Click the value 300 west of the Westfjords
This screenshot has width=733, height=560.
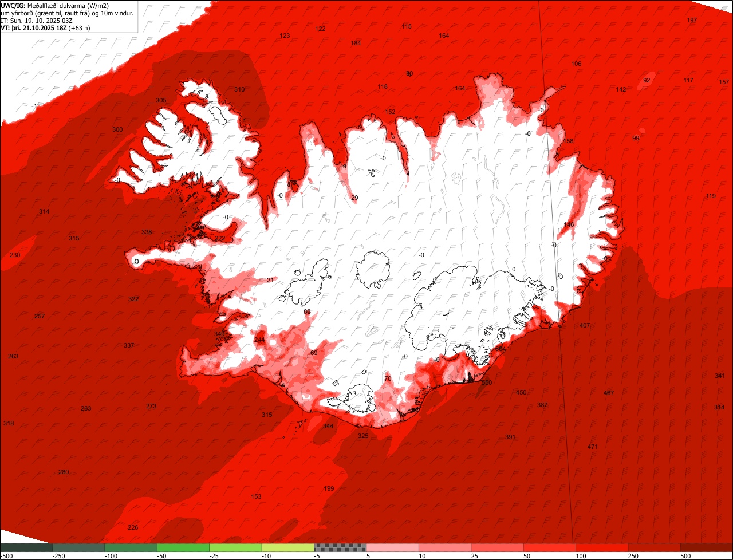click(x=117, y=129)
